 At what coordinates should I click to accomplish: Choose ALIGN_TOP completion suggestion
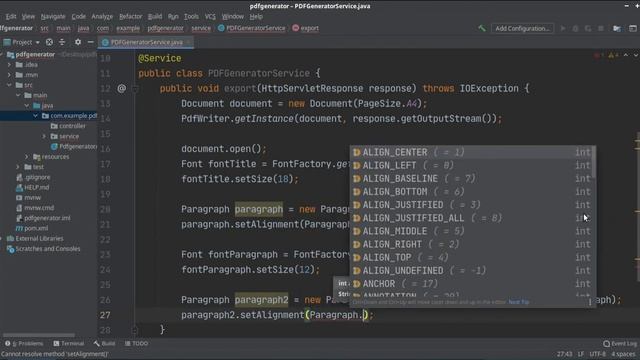(x=472, y=258)
